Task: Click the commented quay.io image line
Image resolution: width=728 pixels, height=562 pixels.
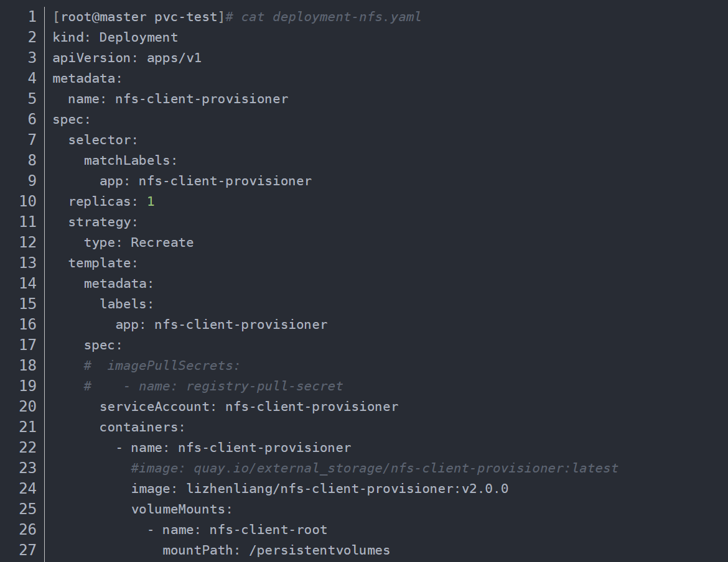Action: [375, 468]
